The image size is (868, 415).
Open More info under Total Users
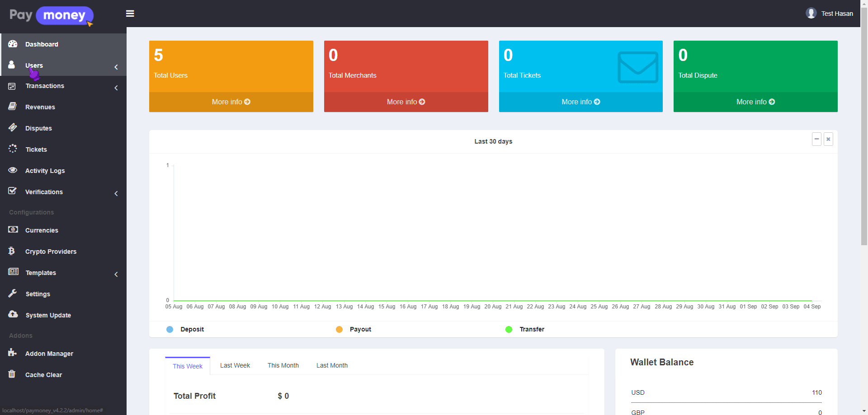tap(231, 102)
